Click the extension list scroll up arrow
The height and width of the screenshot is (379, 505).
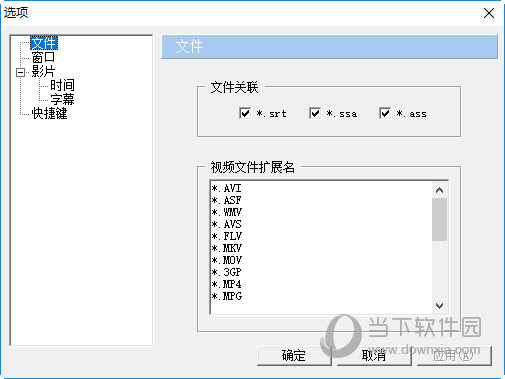click(439, 190)
